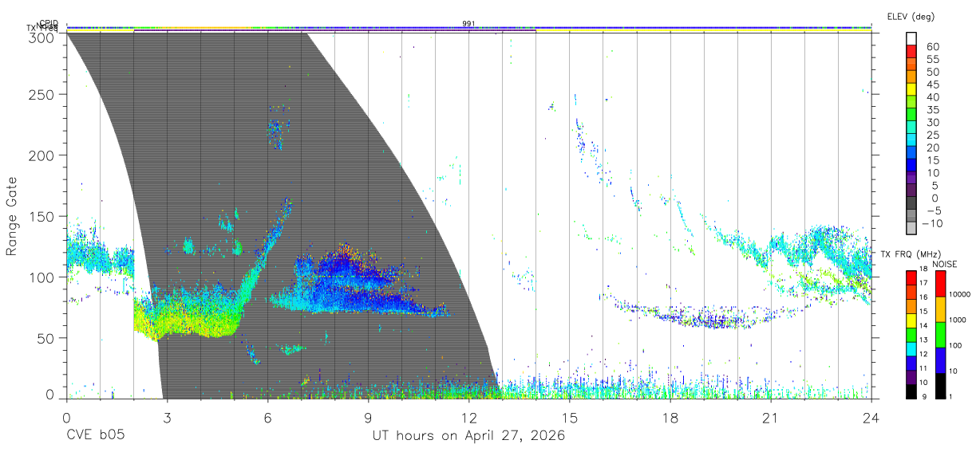Click the 'NOISE' legend title
This screenshot has width=980, height=452.
point(944,264)
